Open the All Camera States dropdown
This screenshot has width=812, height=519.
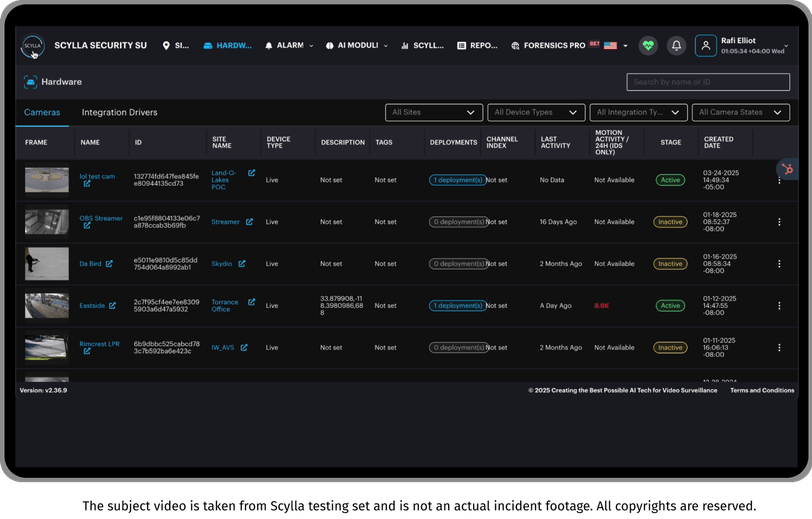741,112
